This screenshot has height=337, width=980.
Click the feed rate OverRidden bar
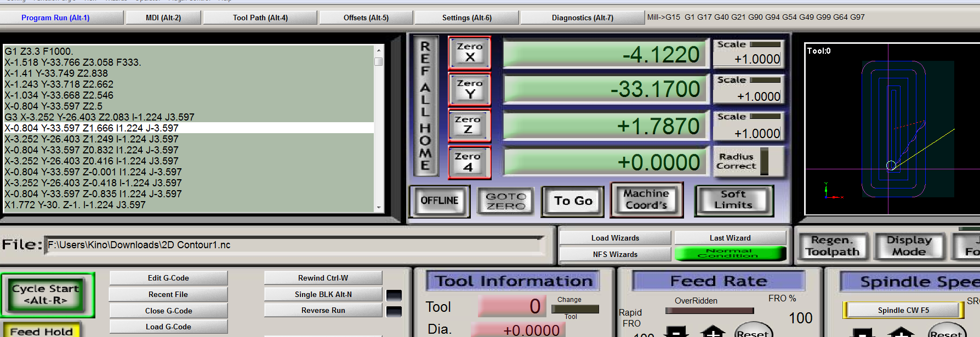(x=709, y=311)
